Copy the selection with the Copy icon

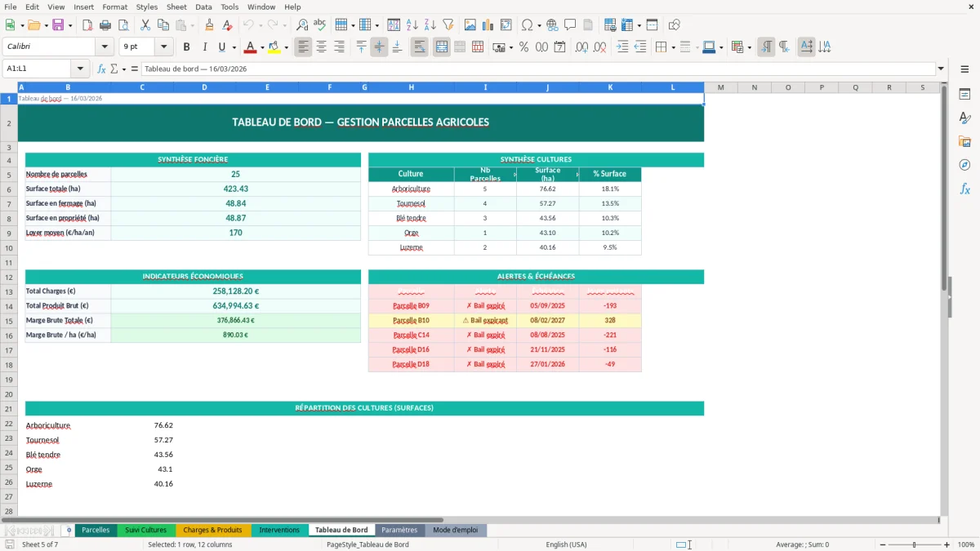163,25
